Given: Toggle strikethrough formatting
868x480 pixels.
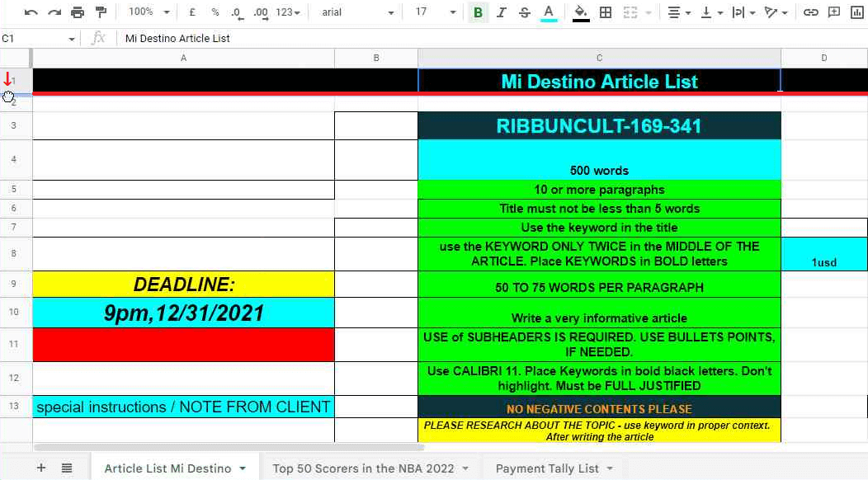Looking at the screenshot, I should tap(523, 12).
